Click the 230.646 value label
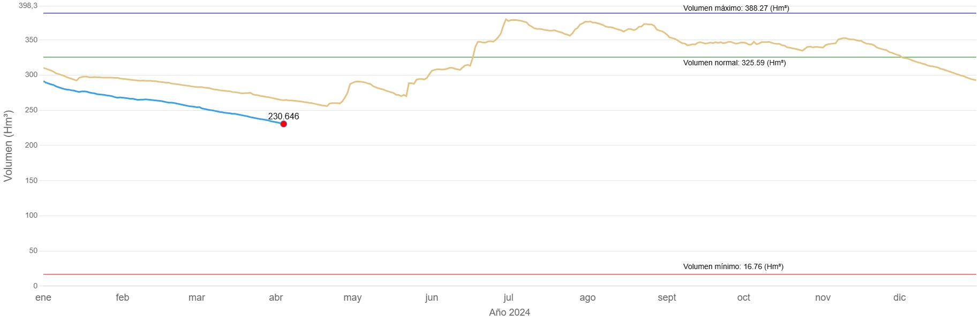Viewport: 980px width, 321px height. pos(283,116)
